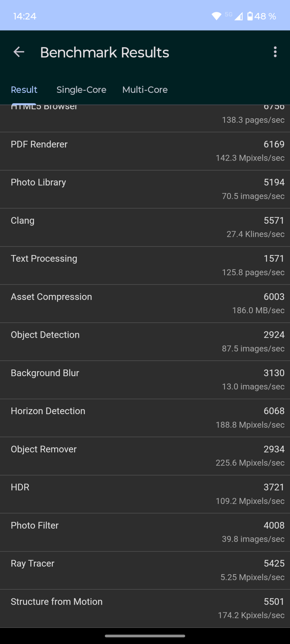Select the Text Processing result
The height and width of the screenshot is (644, 290).
145,265
